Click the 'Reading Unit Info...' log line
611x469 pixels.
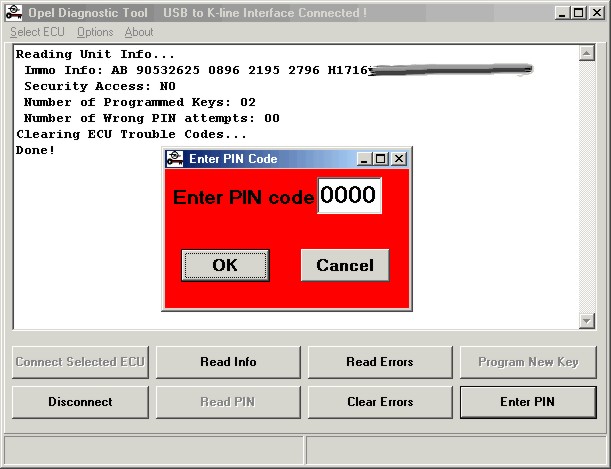click(95, 54)
